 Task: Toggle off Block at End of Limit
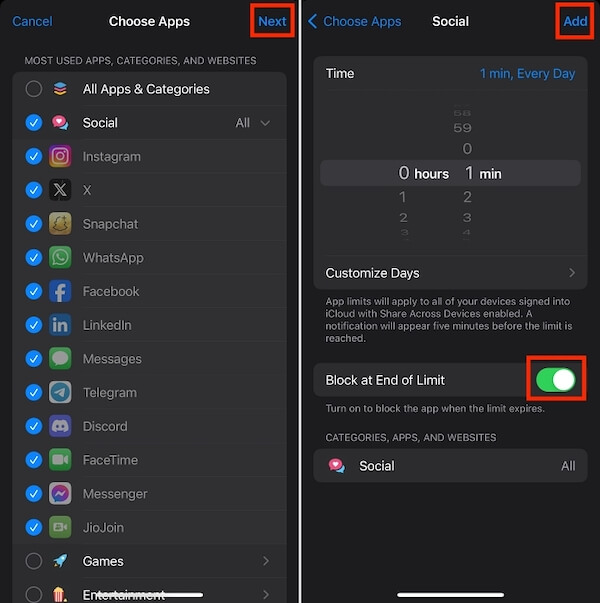556,380
